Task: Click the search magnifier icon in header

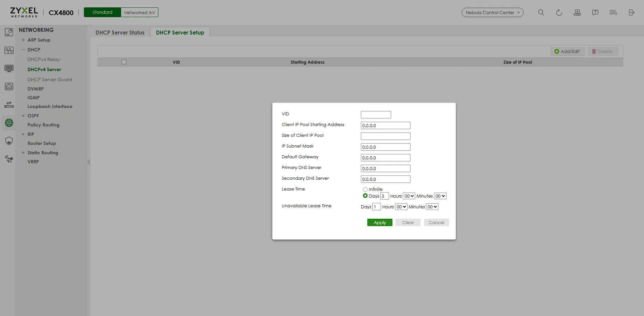Action: (x=541, y=12)
